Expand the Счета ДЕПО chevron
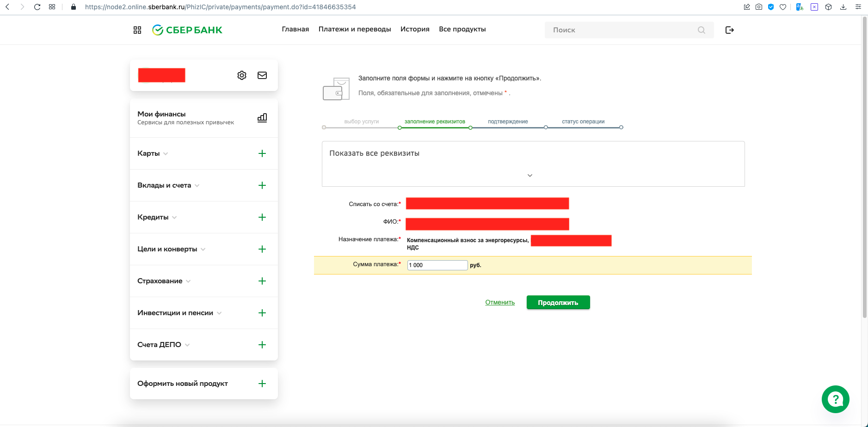 (x=187, y=345)
